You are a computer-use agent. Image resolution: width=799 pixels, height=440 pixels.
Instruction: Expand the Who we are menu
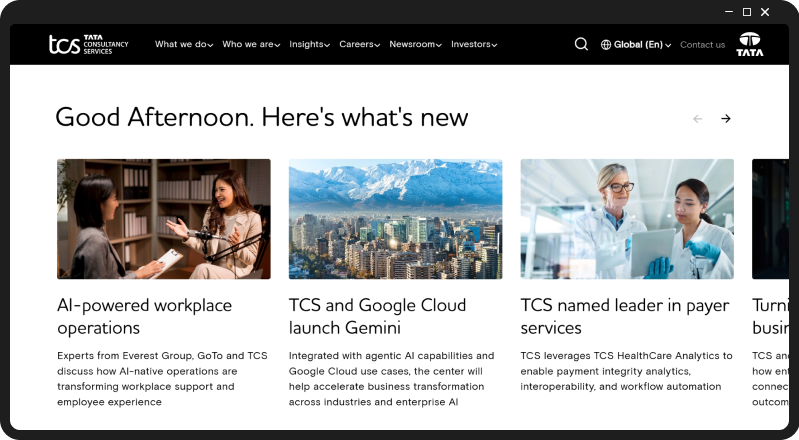pos(251,44)
